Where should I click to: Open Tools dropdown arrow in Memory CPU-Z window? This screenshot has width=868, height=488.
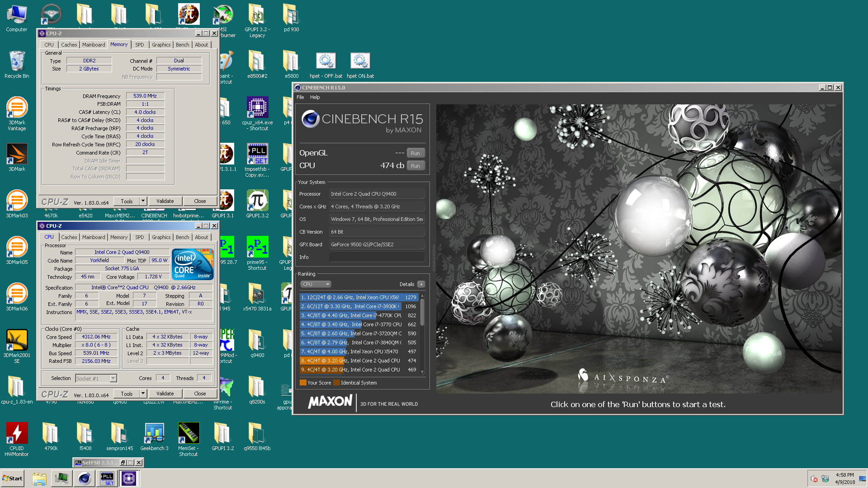click(x=143, y=201)
